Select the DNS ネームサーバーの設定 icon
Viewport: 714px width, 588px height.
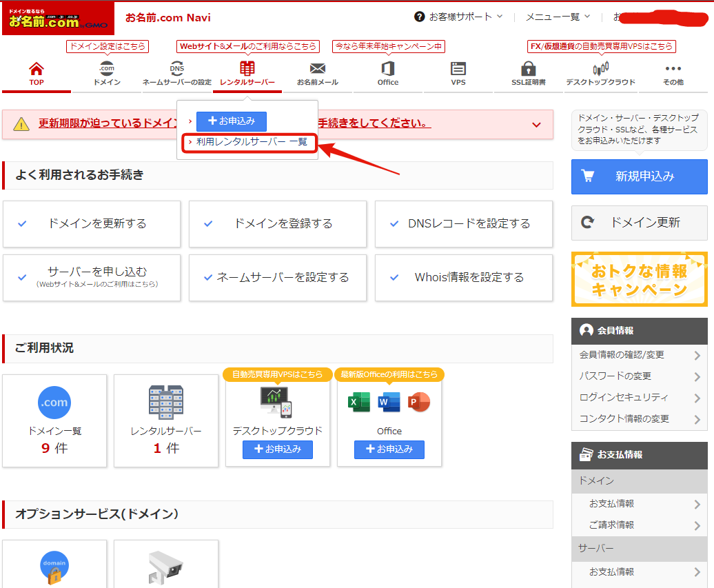point(177,69)
